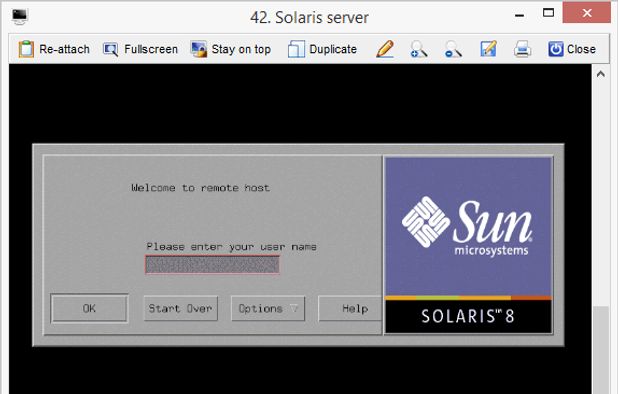Viewport: 618px width, 394px height.
Task: Click the monitor icon in the title bar
Action: 20,17
